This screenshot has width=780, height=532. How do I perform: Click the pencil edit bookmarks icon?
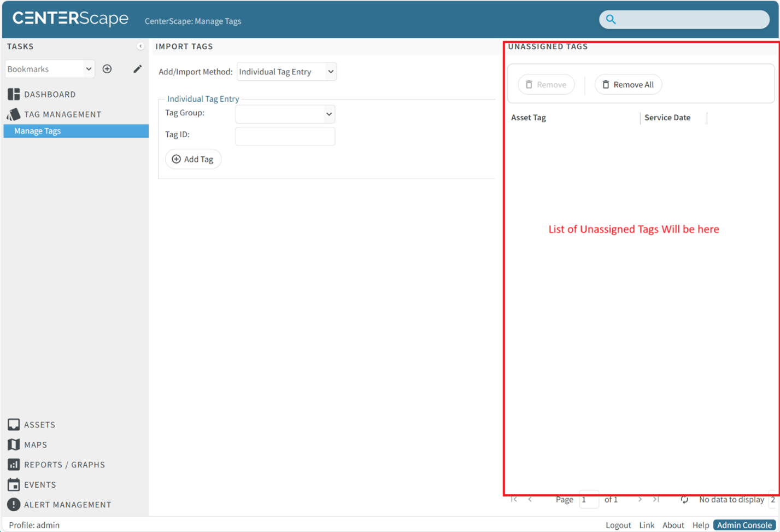(137, 69)
